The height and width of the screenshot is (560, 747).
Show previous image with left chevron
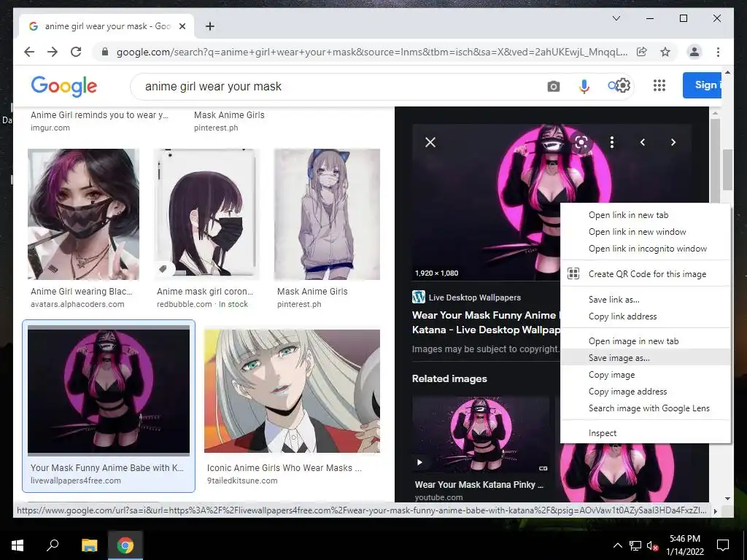643,142
